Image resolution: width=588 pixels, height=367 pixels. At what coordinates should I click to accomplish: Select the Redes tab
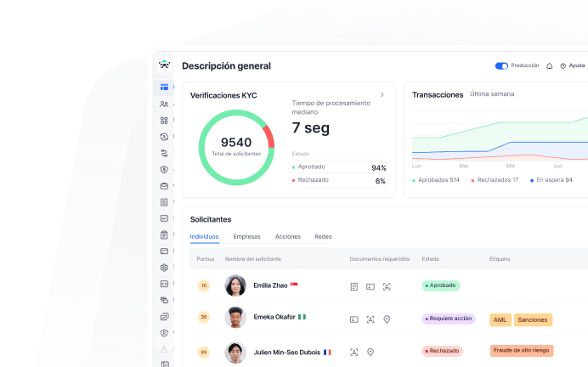[x=323, y=236]
